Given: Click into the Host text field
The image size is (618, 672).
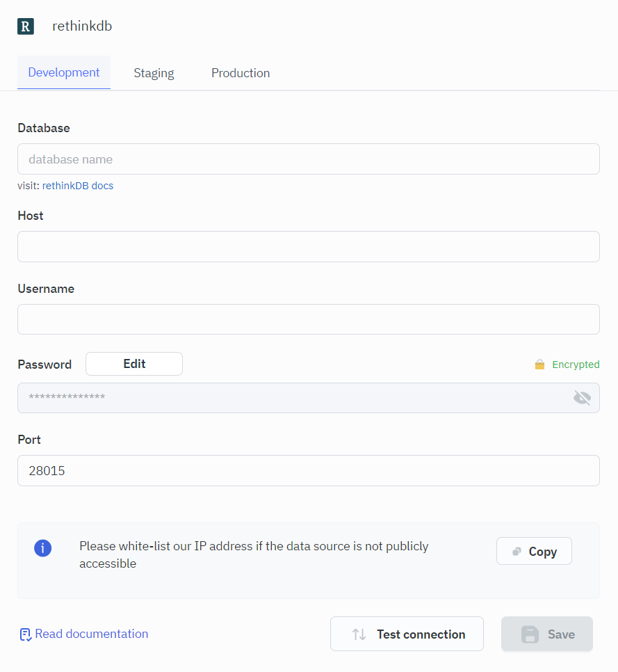Looking at the screenshot, I should [308, 247].
